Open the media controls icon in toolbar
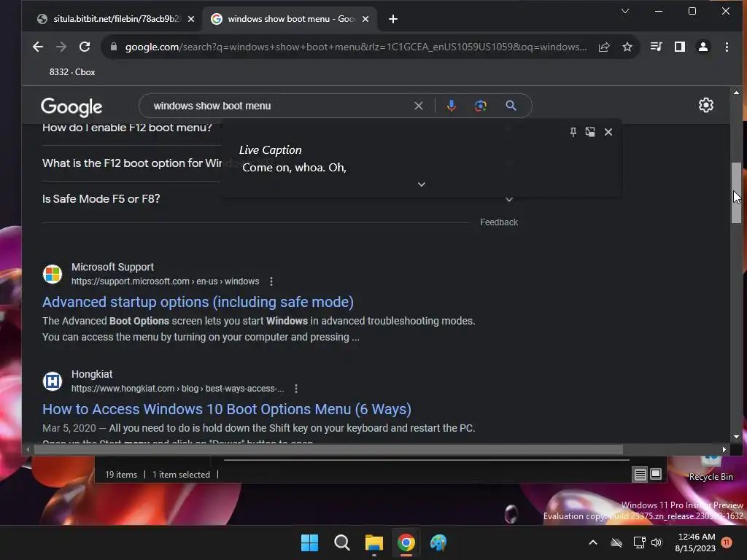Screen dimensions: 747x560 [x=656, y=47]
